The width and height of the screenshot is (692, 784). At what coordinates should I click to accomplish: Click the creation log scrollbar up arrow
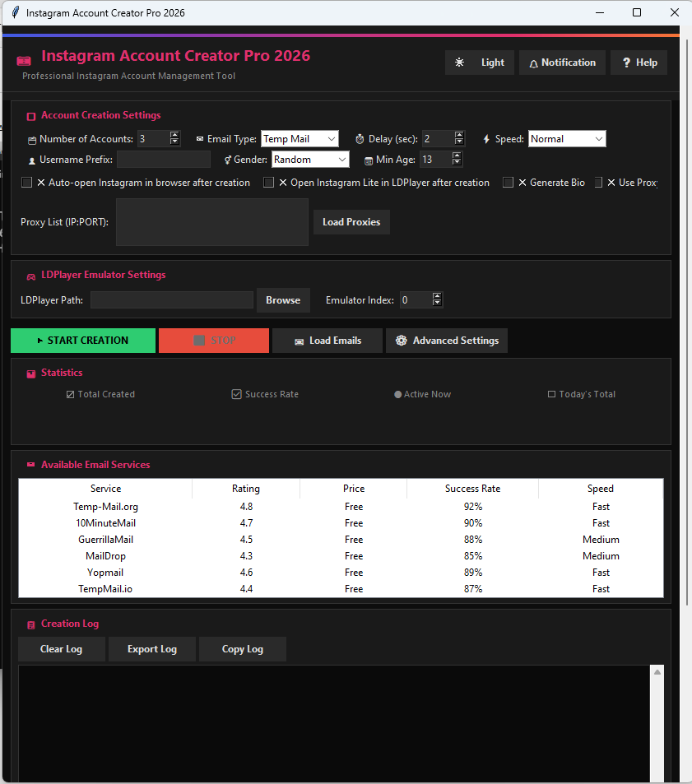657,672
